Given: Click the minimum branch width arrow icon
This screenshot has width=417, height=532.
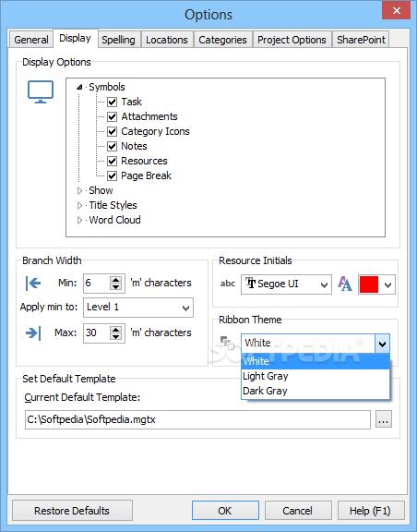Looking at the screenshot, I should pyautogui.click(x=33, y=283).
